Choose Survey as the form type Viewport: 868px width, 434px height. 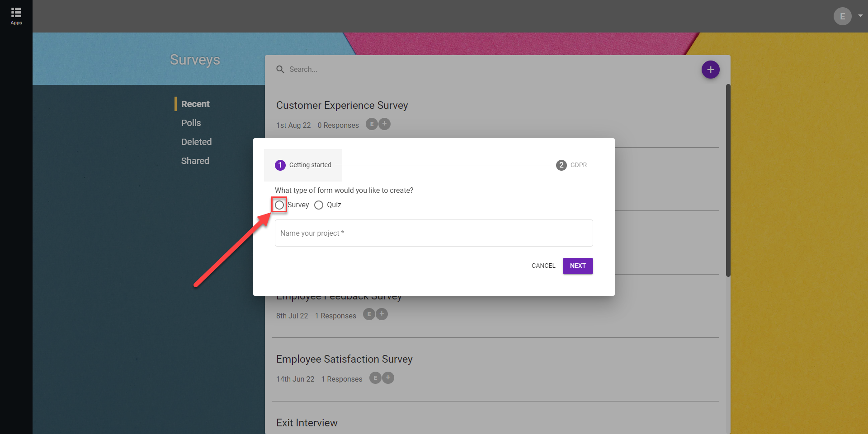[279, 205]
